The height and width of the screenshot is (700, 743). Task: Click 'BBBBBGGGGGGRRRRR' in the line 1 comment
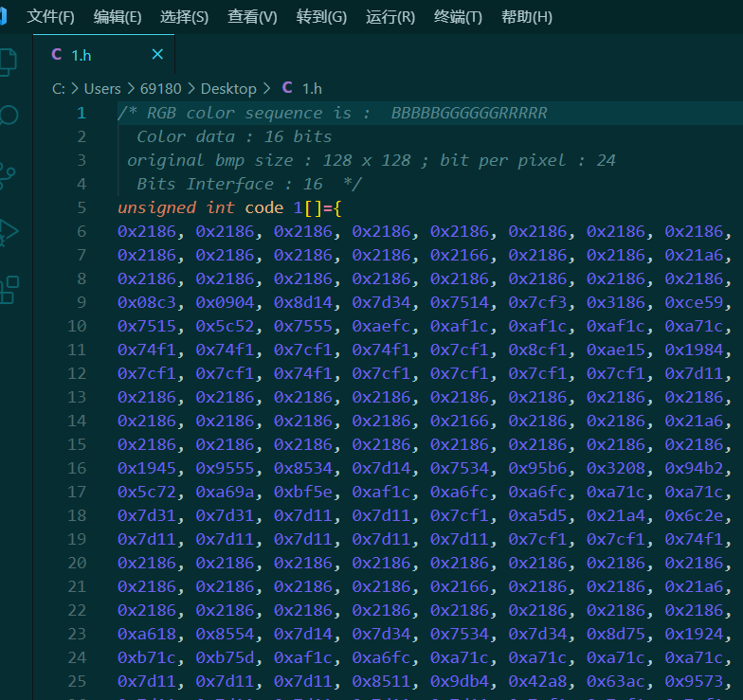pyautogui.click(x=469, y=113)
